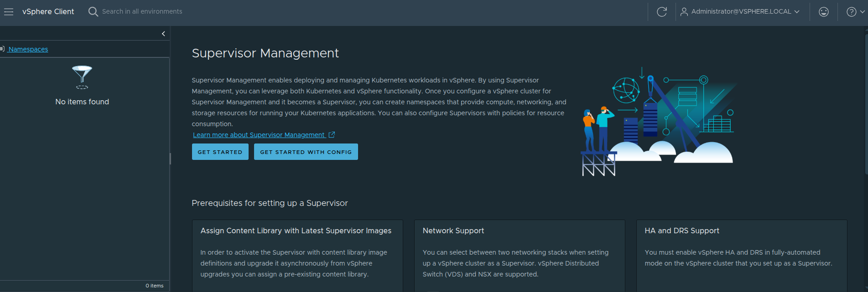Click the search magnifier icon
868x292 pixels.
click(93, 12)
